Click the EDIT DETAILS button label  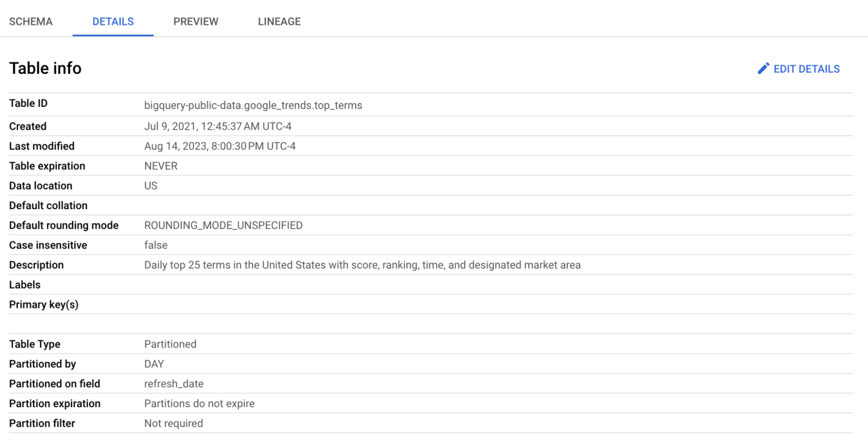coord(806,69)
